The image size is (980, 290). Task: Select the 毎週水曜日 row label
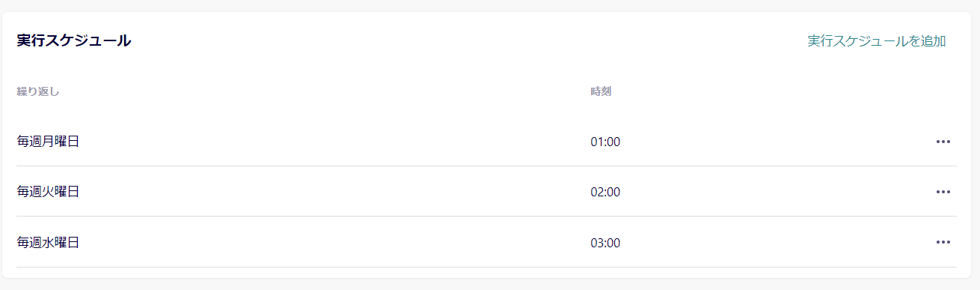pyautogui.click(x=48, y=242)
